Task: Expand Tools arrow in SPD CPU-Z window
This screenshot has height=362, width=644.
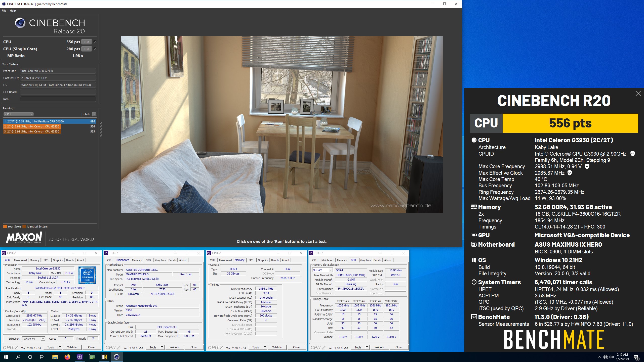Action: 367,347
